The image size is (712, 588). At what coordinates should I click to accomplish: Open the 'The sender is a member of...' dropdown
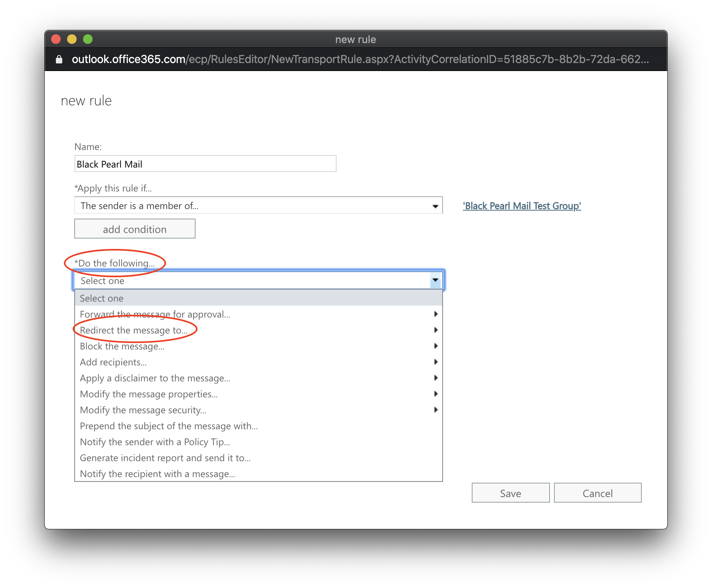(x=259, y=205)
